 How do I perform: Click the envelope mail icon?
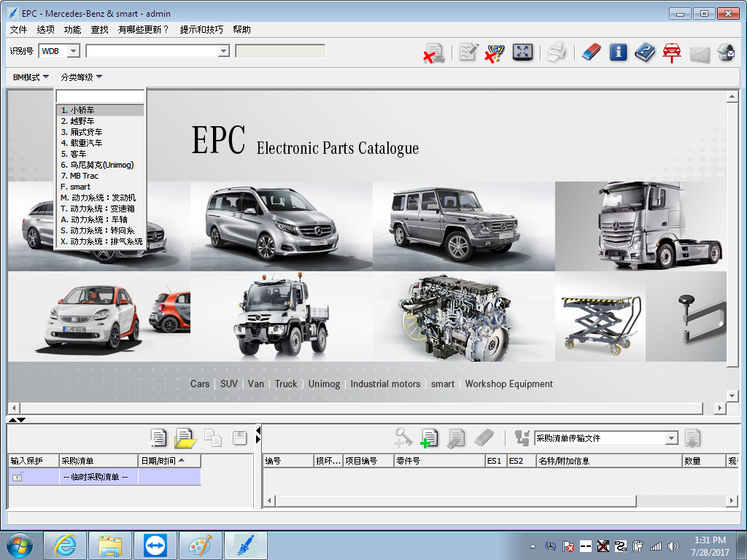[x=700, y=54]
